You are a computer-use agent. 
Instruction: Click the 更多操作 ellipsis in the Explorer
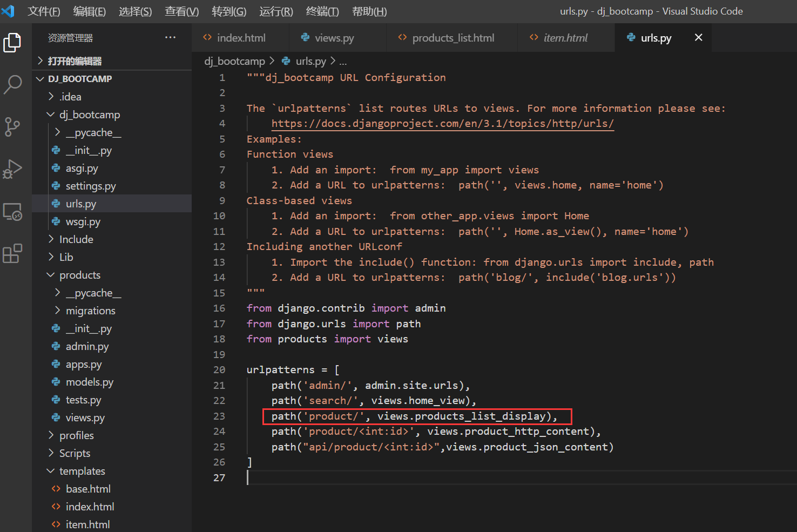pyautogui.click(x=171, y=37)
